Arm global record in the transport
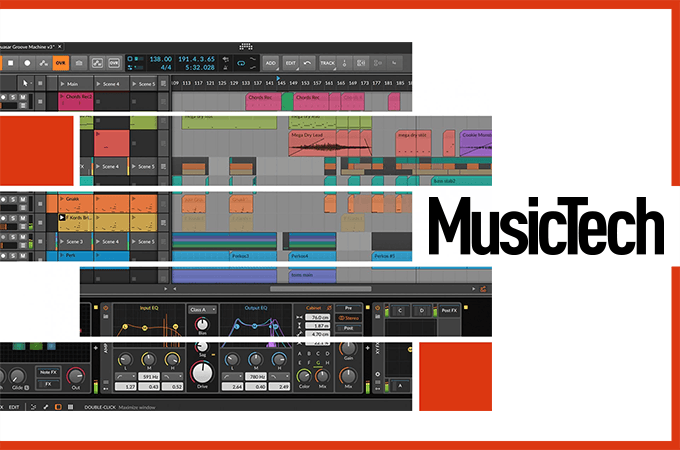Viewport: 680px width, 450px height. tap(27, 63)
